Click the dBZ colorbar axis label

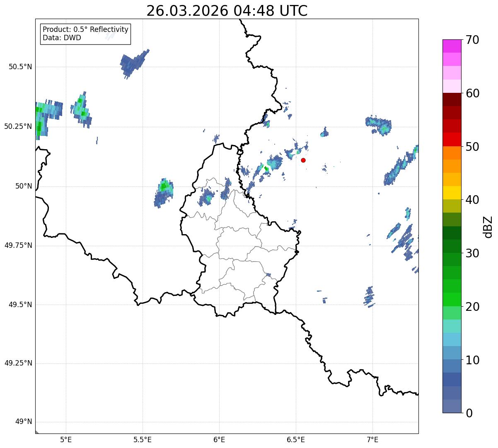(488, 227)
